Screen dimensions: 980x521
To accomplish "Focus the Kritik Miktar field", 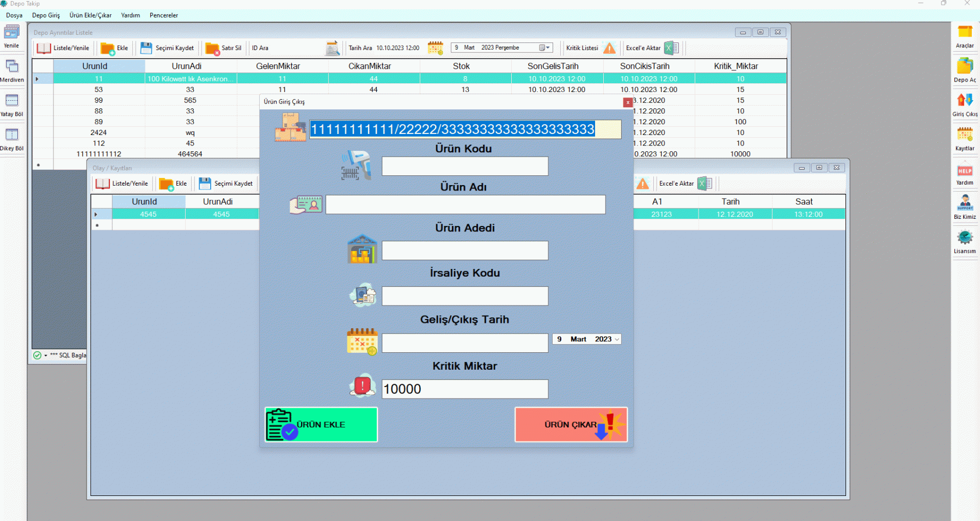I will point(464,389).
